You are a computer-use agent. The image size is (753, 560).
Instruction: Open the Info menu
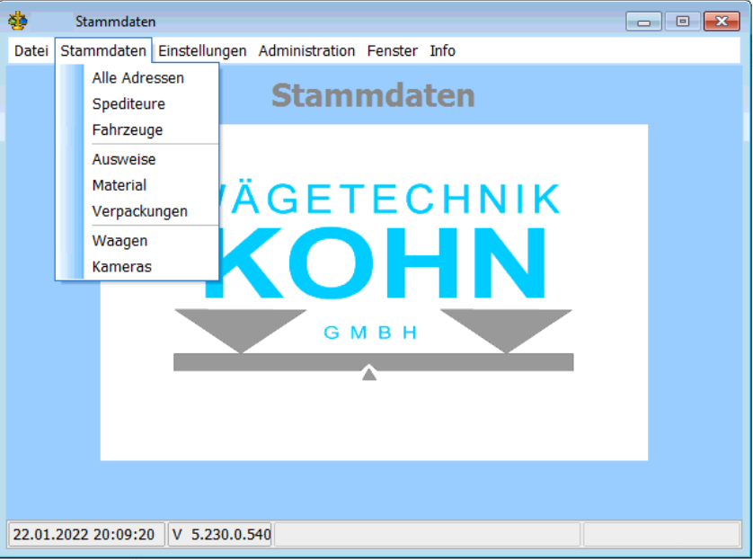pyautogui.click(x=442, y=50)
